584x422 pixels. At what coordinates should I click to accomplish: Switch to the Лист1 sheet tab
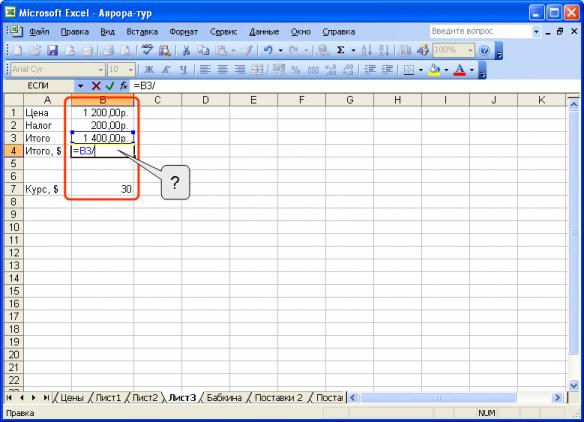pyautogui.click(x=108, y=398)
